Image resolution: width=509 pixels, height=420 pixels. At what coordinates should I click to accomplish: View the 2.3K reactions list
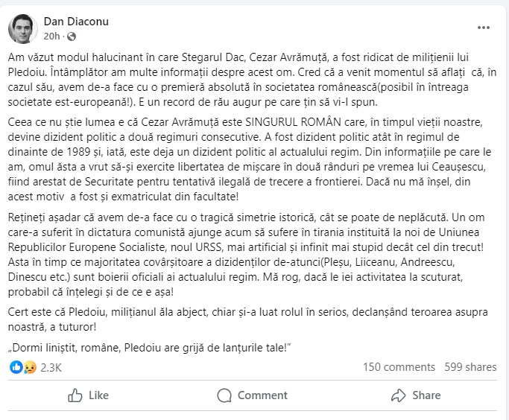coord(51,367)
